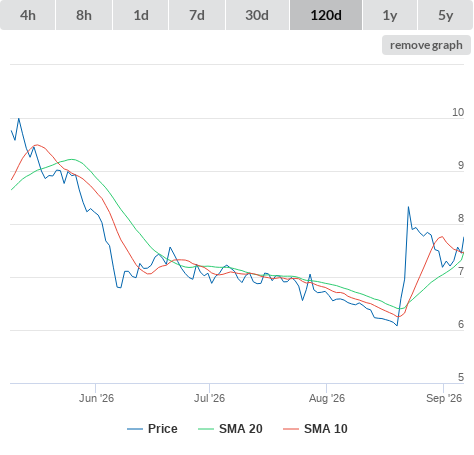This screenshot has width=474, height=455.
Task: Select the 4h time range tab
Action: click(x=28, y=15)
